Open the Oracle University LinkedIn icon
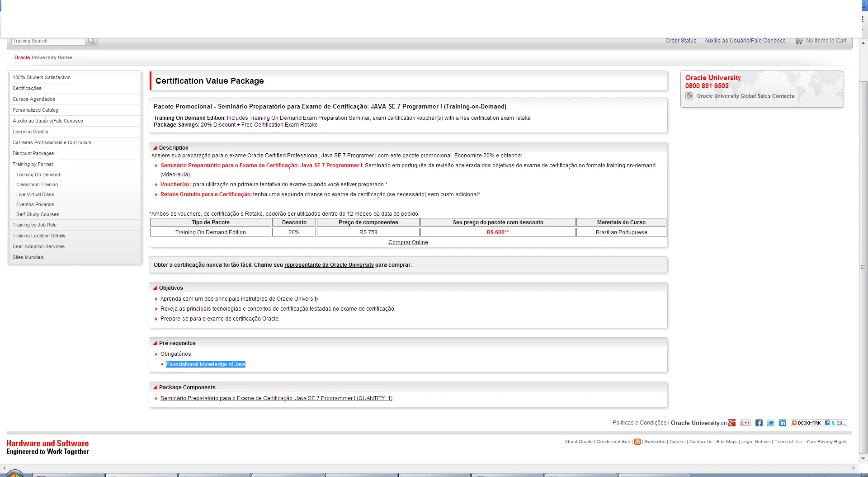Viewport: 868px width, 477px height. point(783,423)
